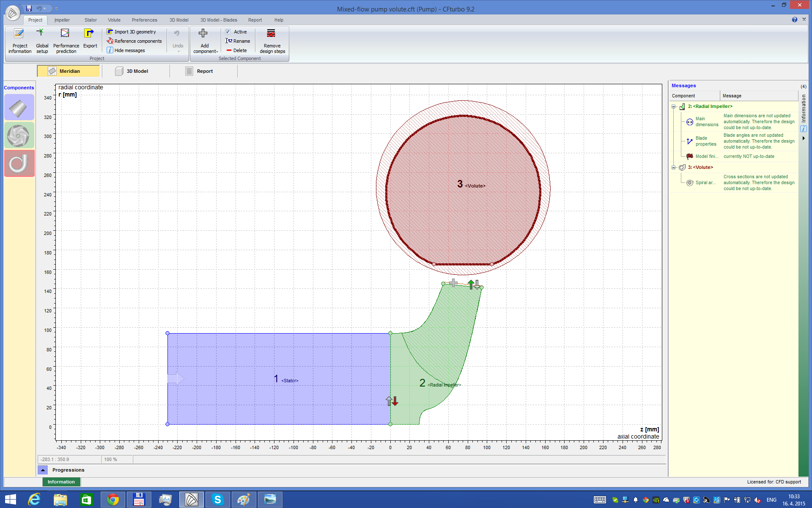Click the Information status tab
Viewport: 812px width, 508px height.
click(61, 482)
